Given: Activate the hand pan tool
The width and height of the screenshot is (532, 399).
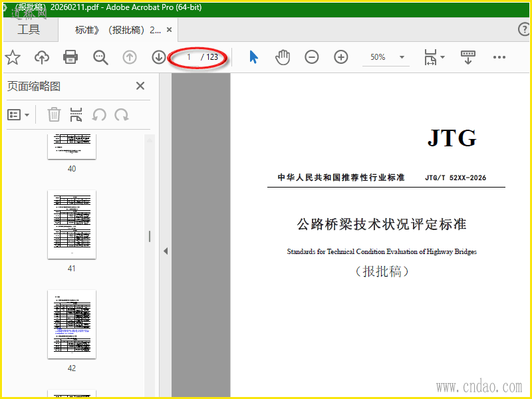Looking at the screenshot, I should coord(282,57).
